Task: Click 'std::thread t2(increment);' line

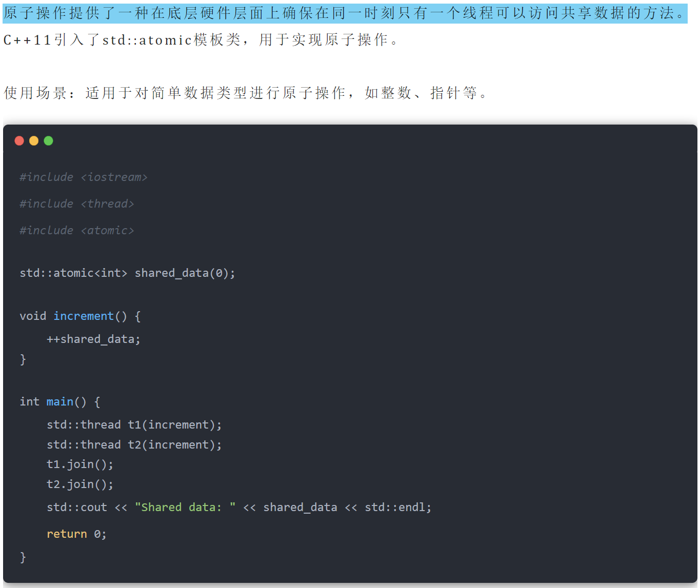Action: tap(134, 444)
